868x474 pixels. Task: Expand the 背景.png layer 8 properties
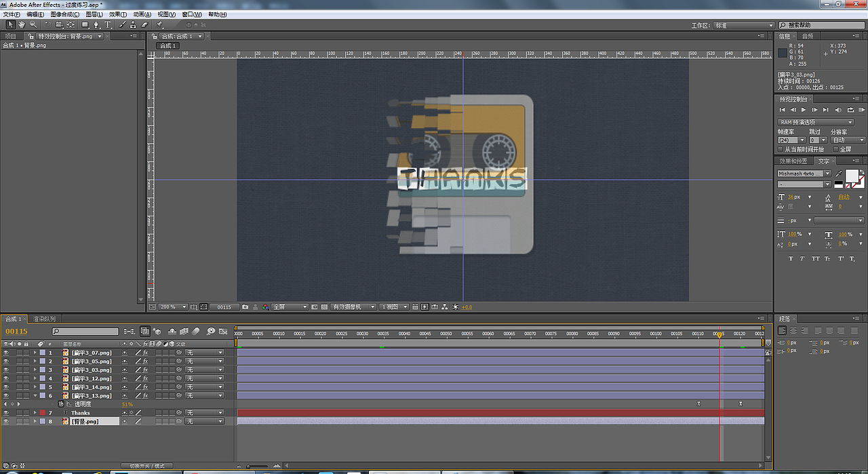[x=35, y=421]
